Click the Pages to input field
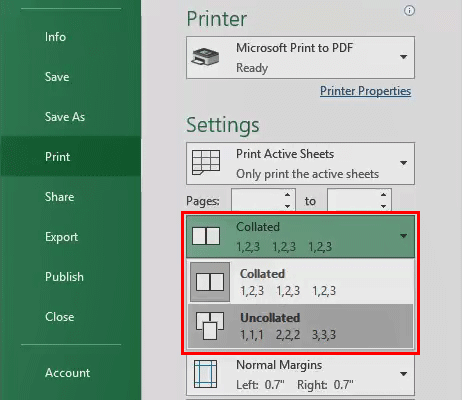The width and height of the screenshot is (462, 400). 353,200
